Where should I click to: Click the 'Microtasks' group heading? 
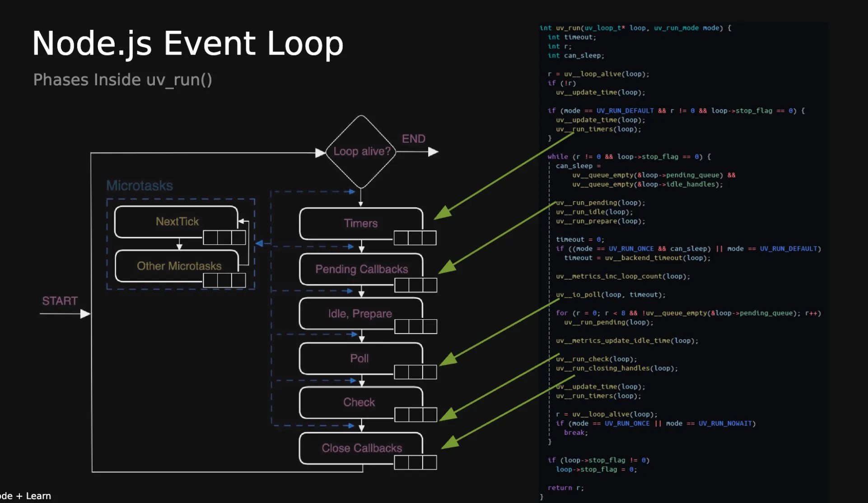tap(140, 186)
